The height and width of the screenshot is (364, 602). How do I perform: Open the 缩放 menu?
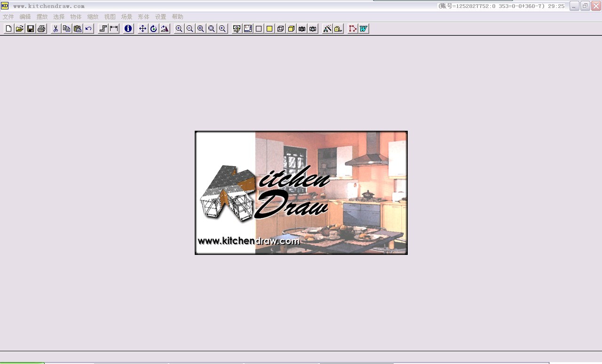tap(93, 17)
